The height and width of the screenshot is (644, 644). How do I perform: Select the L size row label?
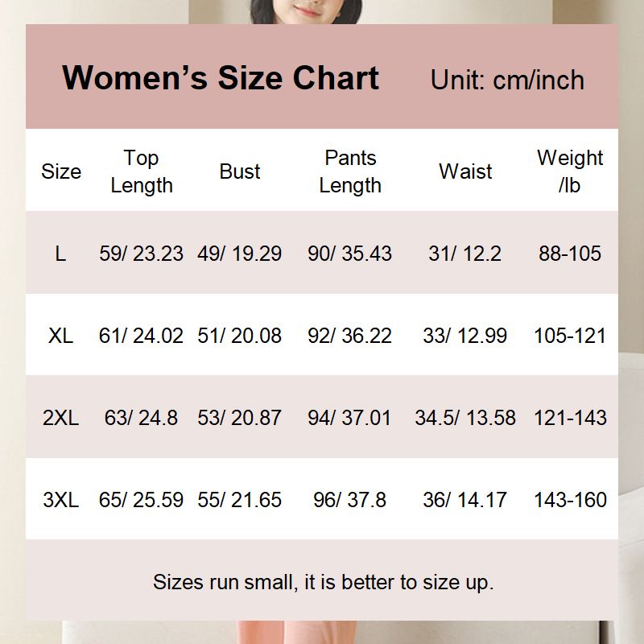tap(60, 254)
